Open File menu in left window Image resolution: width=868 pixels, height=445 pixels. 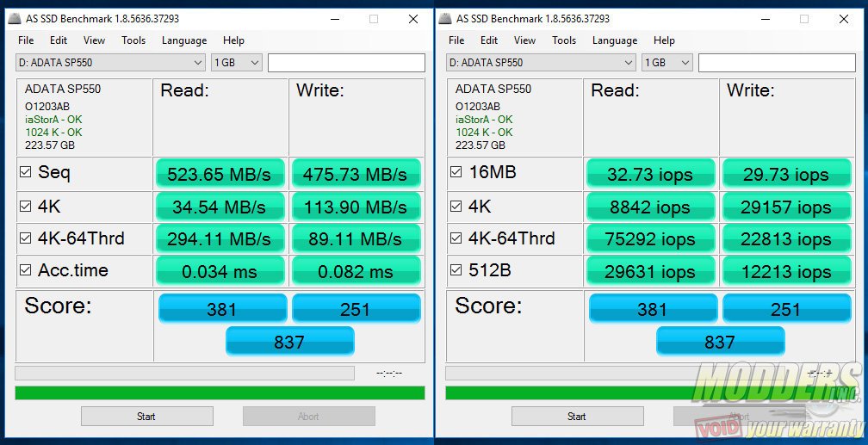26,40
